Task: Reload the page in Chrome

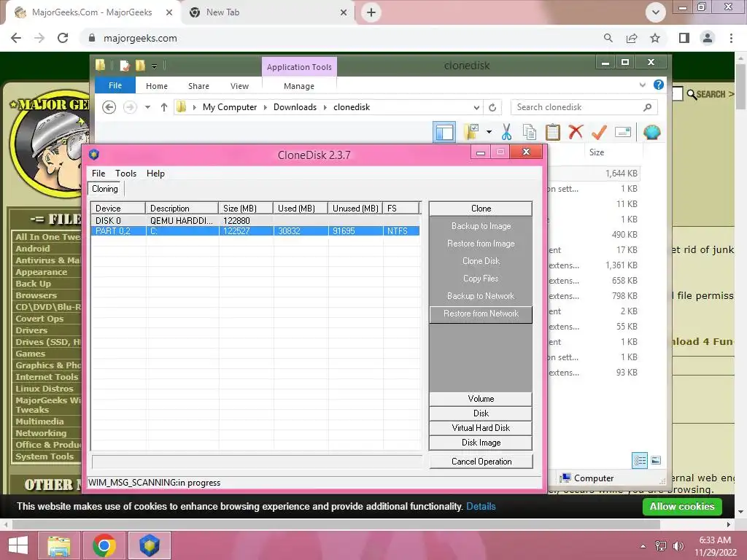Action: (63, 38)
